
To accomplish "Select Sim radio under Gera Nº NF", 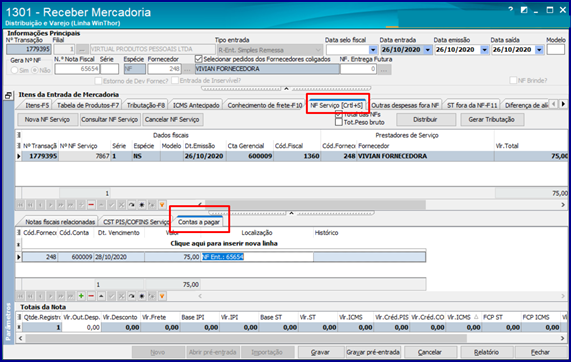I will (14, 70).
